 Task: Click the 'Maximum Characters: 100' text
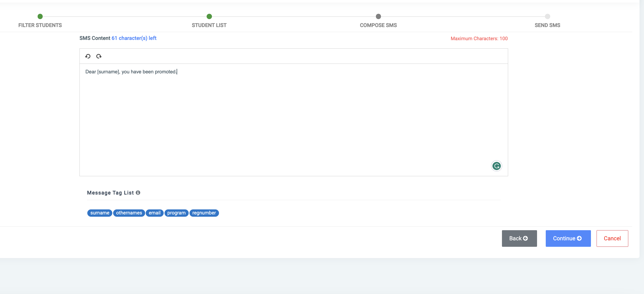point(479,39)
